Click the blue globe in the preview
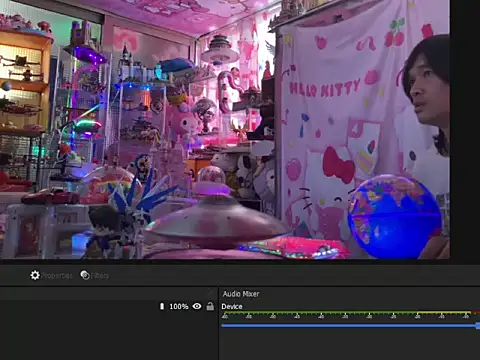The image size is (480, 360). click(395, 217)
